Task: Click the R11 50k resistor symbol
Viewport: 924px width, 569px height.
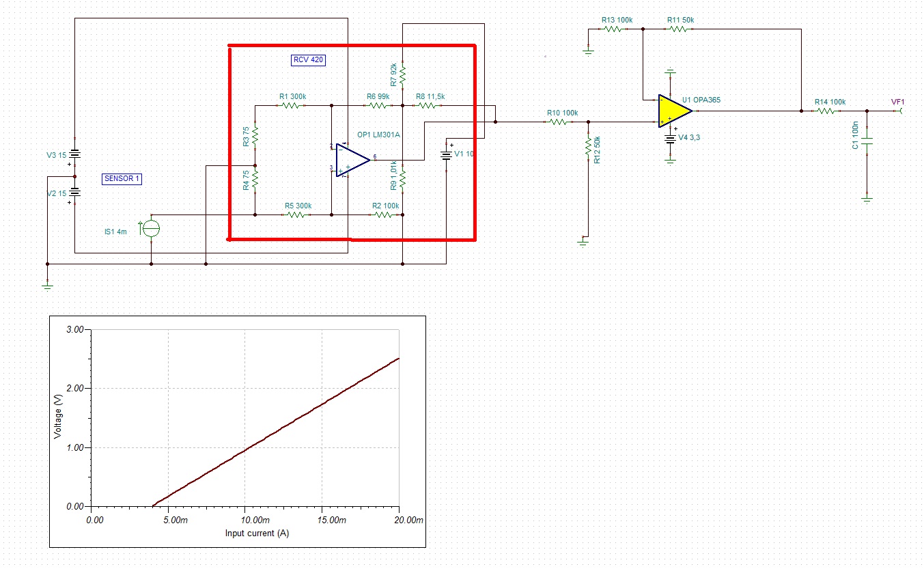Action: [680, 29]
